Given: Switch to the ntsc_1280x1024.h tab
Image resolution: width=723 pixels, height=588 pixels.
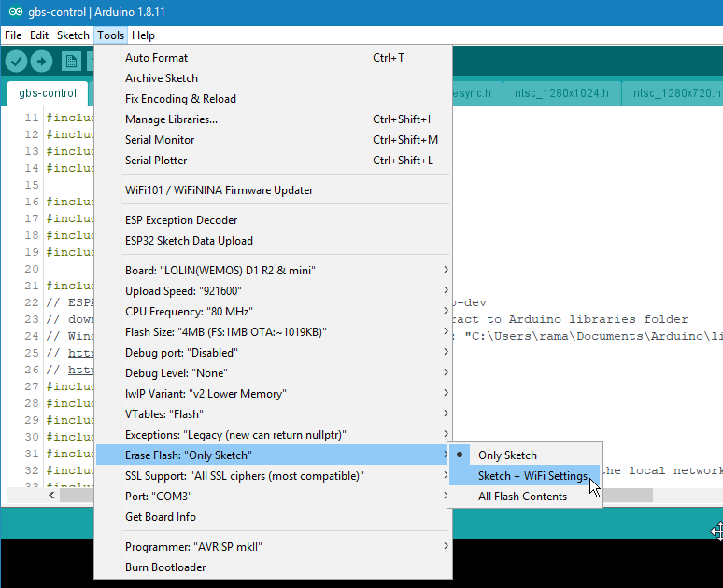Looking at the screenshot, I should pyautogui.click(x=561, y=93).
